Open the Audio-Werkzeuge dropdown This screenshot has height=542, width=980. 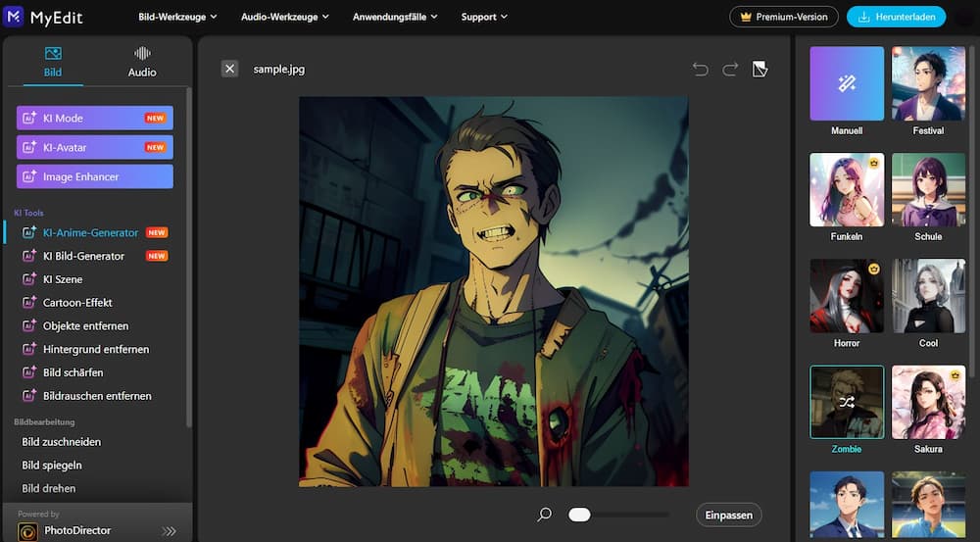(x=285, y=17)
